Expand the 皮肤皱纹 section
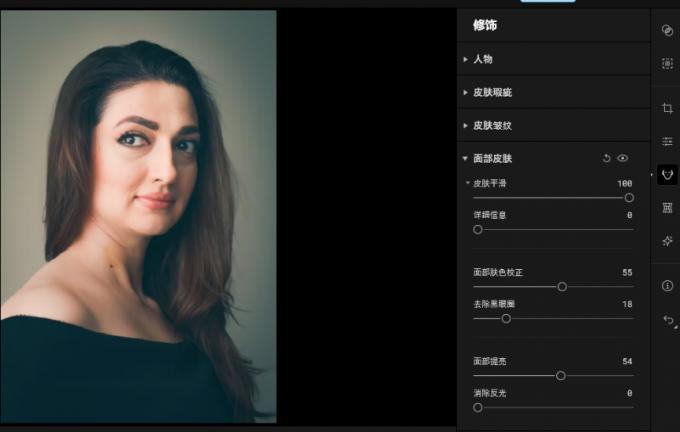The width and height of the screenshot is (680, 432). point(465,126)
